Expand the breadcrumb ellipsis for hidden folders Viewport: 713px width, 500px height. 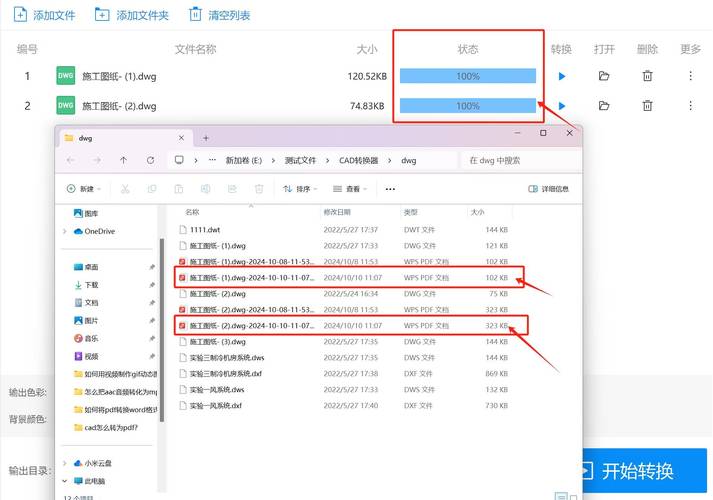pos(212,160)
